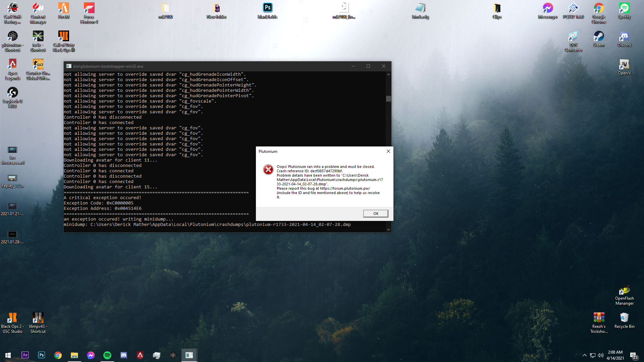Select the Call of Duty Black Ops III icon
Screen dimensions: 644x362
pos(64,42)
